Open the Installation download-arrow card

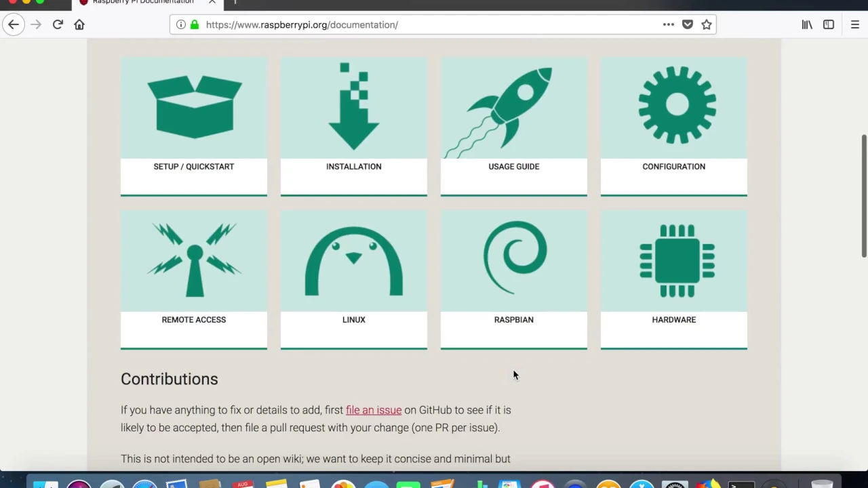tap(354, 127)
